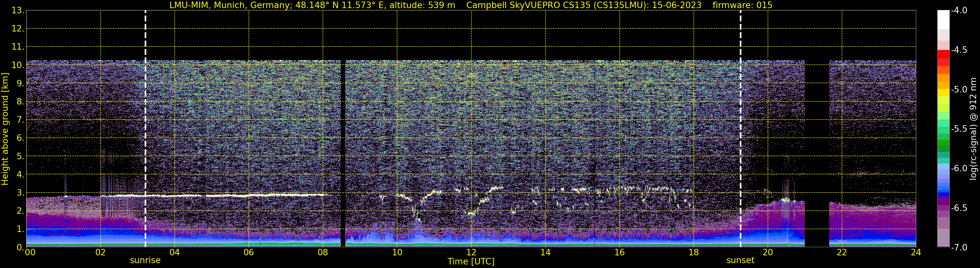Click the black data gap near 21 UTC
This screenshot has width=980, height=268.
817,153
